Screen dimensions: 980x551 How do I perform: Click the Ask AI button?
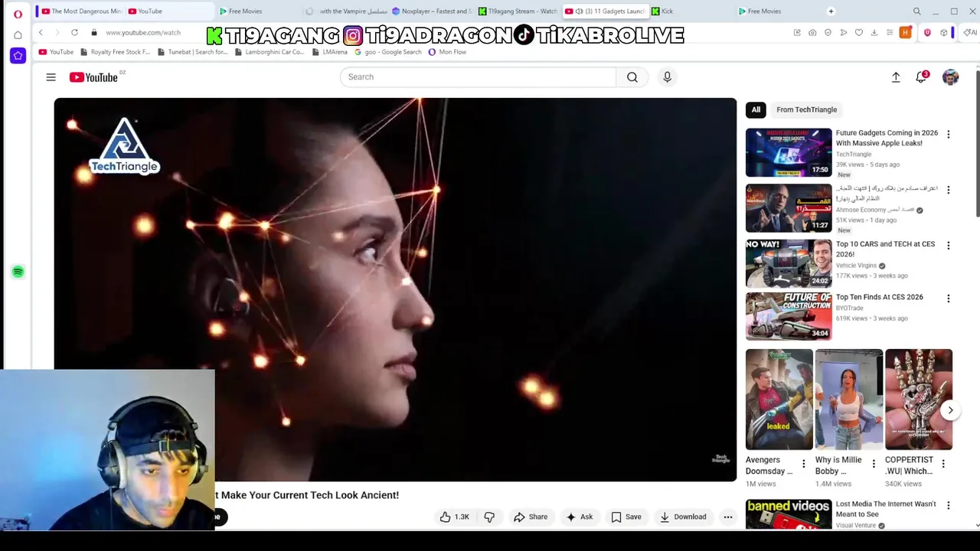(579, 517)
